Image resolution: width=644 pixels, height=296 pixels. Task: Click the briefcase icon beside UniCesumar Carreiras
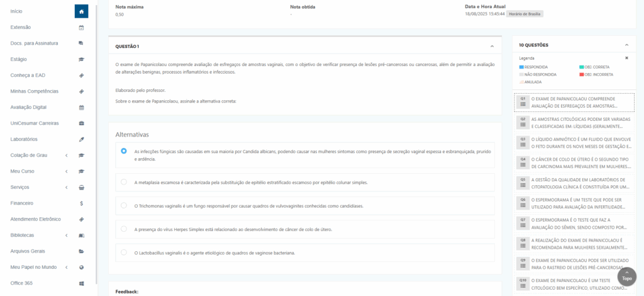[x=81, y=123]
